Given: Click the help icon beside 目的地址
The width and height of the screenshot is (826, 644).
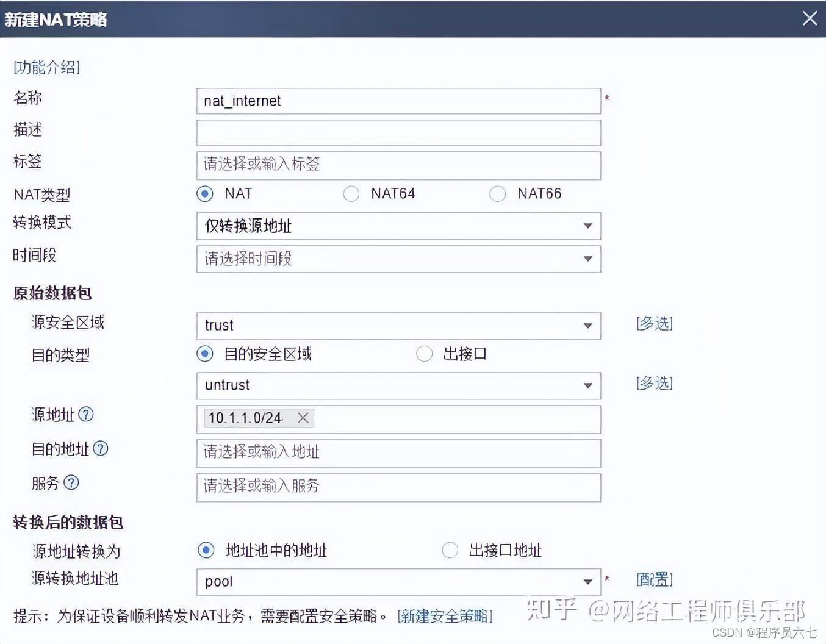Looking at the screenshot, I should tap(101, 449).
